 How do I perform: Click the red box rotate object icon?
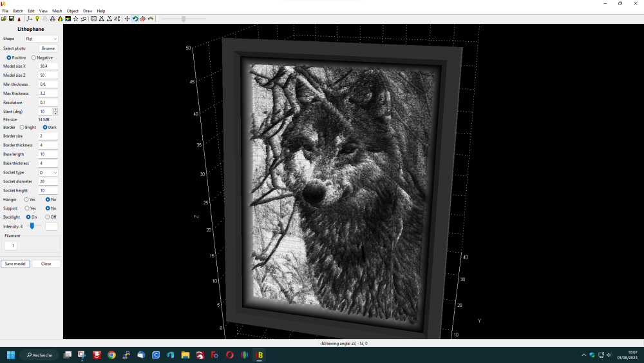coord(143,19)
